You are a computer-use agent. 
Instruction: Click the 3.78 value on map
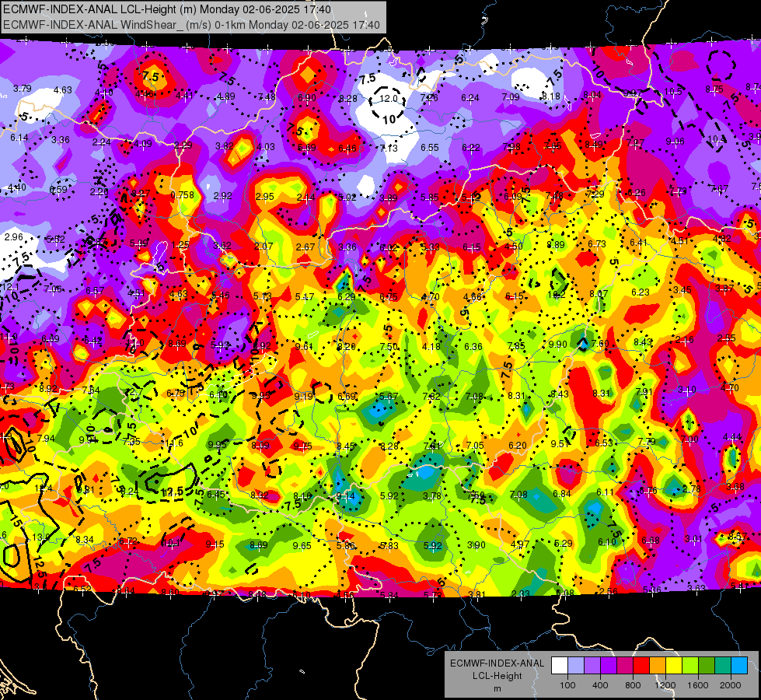tap(432, 496)
